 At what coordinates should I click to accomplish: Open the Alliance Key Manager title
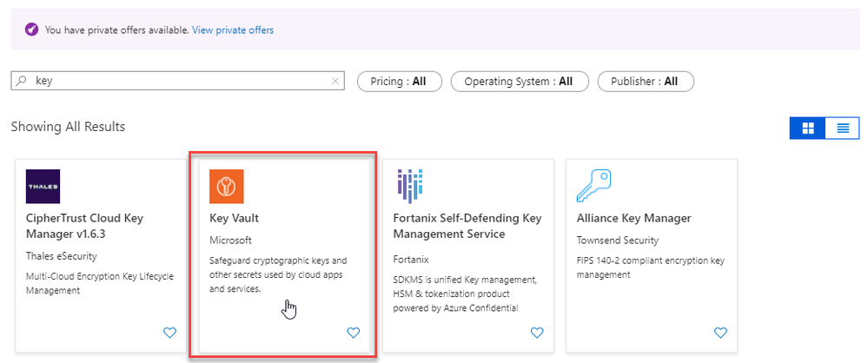coord(633,218)
